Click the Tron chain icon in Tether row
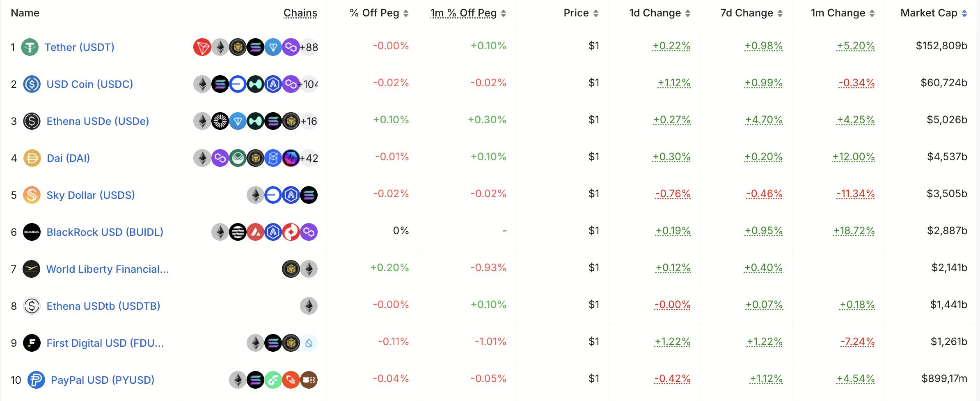 coord(202,47)
